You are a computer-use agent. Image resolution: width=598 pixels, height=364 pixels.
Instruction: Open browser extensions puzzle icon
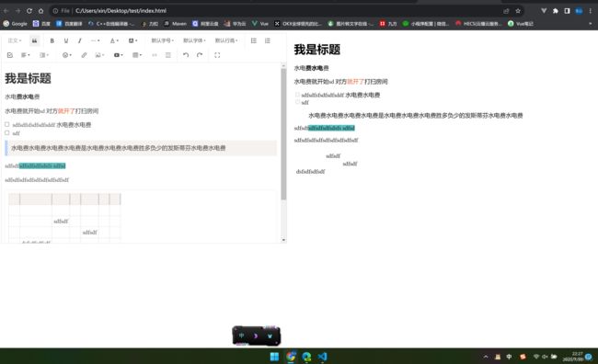tap(556, 11)
